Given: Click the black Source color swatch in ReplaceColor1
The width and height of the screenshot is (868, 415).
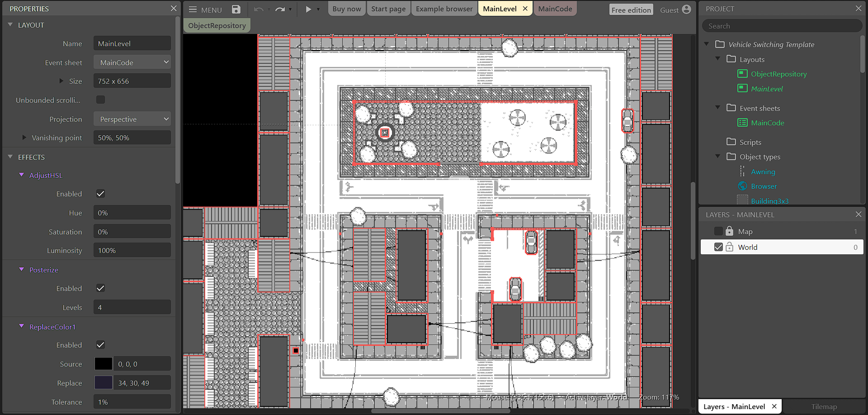Looking at the screenshot, I should pos(104,363).
